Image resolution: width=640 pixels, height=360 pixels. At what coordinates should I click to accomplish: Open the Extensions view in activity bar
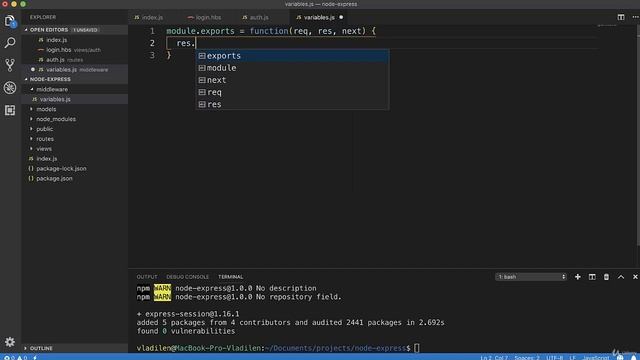tap(10, 110)
